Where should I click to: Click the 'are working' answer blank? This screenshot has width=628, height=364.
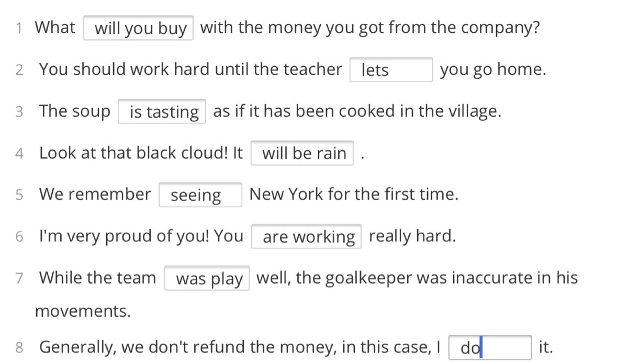click(x=306, y=236)
